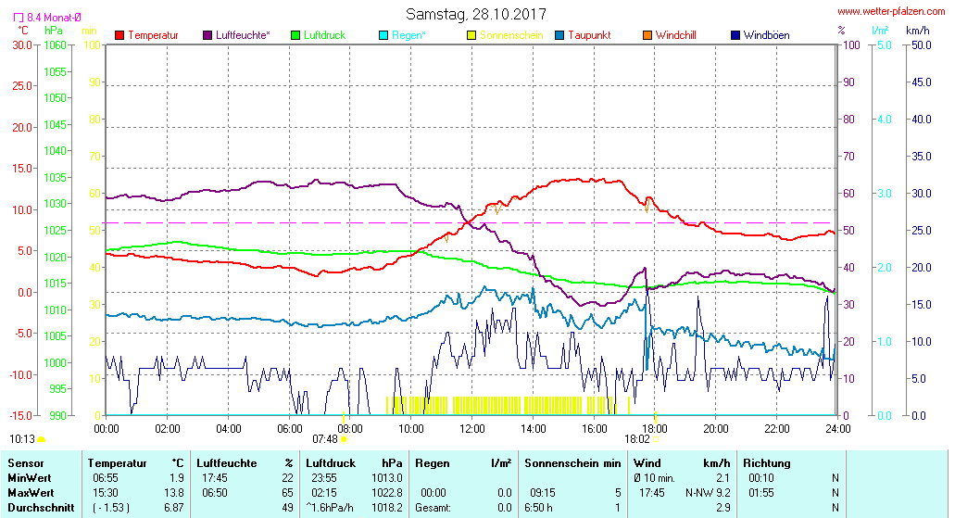The image size is (980, 518).
Task: Click the sunrise sun icon at 07:48
Action: 344,440
